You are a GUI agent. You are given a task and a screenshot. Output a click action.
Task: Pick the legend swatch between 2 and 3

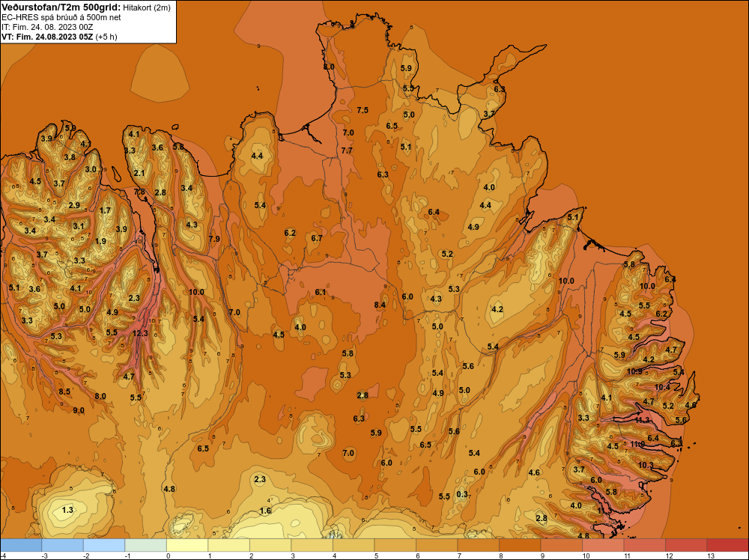tap(270, 545)
